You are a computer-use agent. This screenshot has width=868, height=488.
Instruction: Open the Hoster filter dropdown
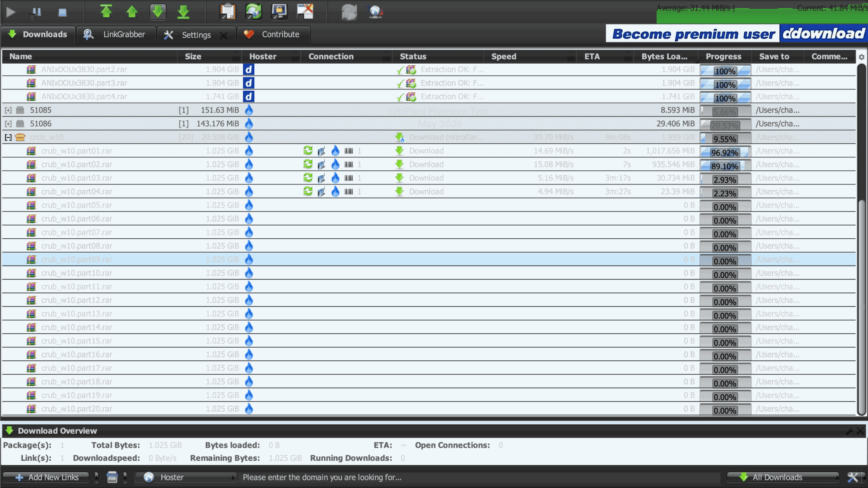185,477
